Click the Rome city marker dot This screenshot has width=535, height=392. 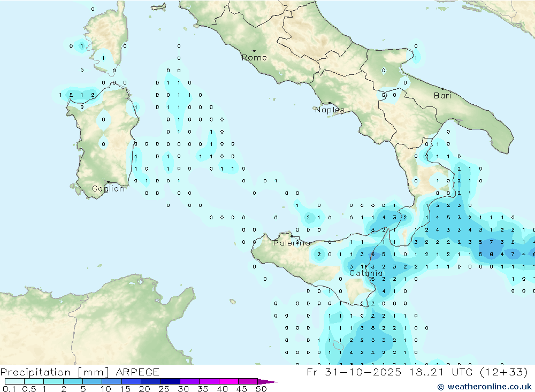[x=254, y=51]
